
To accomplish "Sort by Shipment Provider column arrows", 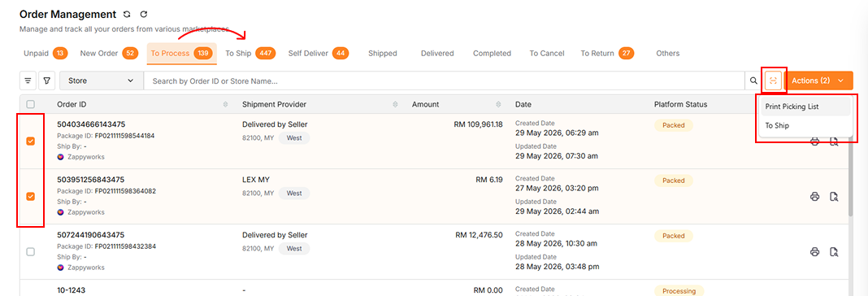I will 395,104.
